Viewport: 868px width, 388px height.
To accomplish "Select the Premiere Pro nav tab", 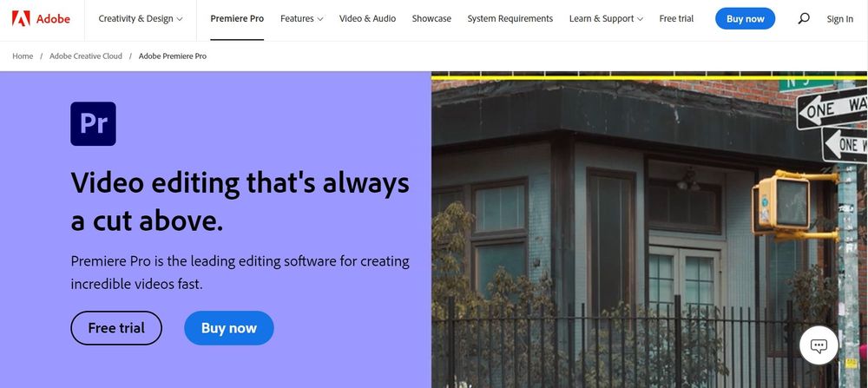I will pyautogui.click(x=237, y=19).
